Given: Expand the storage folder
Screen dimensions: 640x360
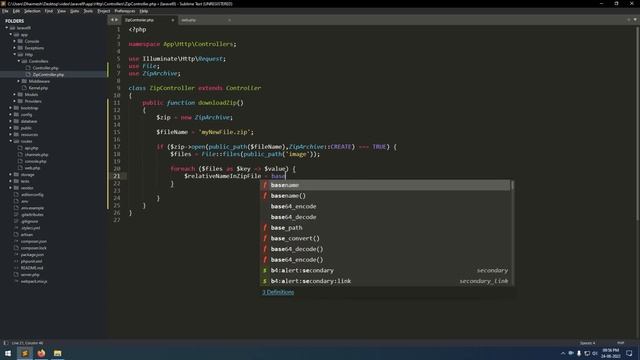Looking at the screenshot, I should point(11,174).
